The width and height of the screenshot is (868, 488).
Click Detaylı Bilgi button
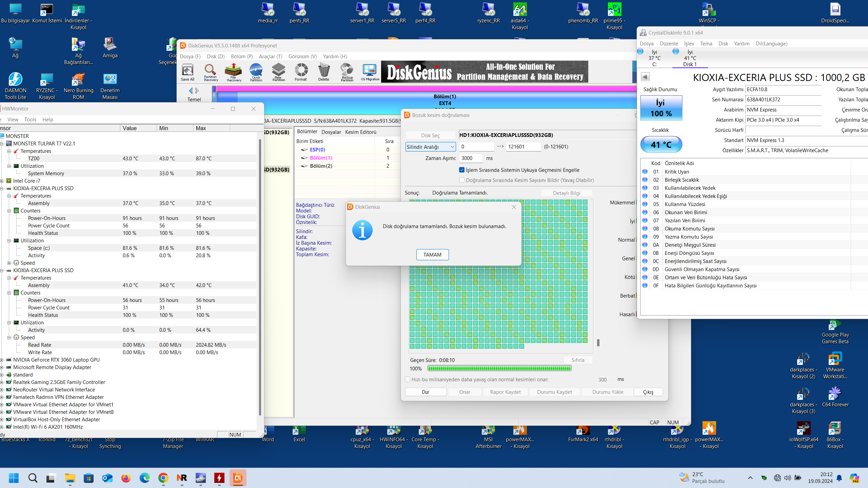pyautogui.click(x=567, y=193)
